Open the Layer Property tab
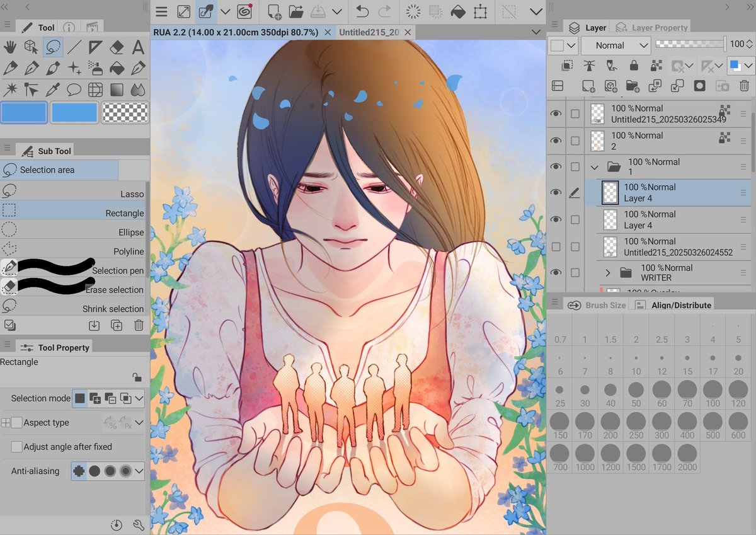The width and height of the screenshot is (756, 535). pos(652,28)
